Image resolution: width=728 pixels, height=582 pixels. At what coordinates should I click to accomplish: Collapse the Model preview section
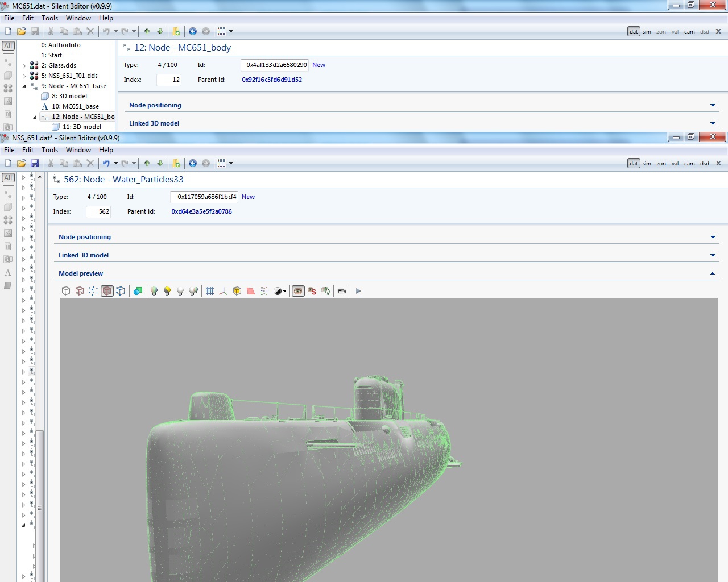pyautogui.click(x=713, y=273)
